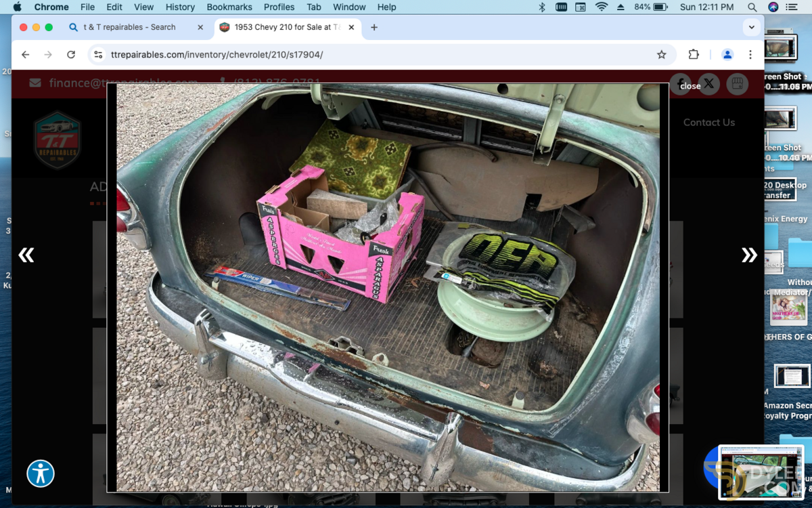Open the Chrome profile avatar
This screenshot has height=508, width=812.
[x=727, y=54]
